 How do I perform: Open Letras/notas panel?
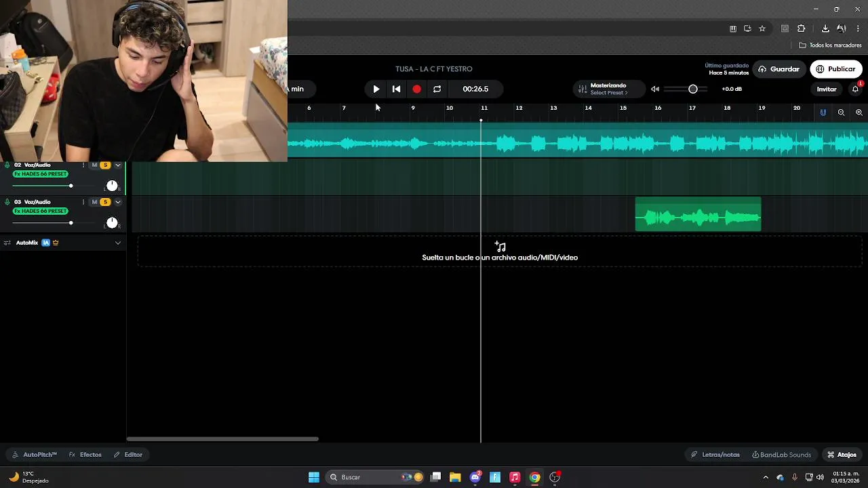[x=715, y=455]
